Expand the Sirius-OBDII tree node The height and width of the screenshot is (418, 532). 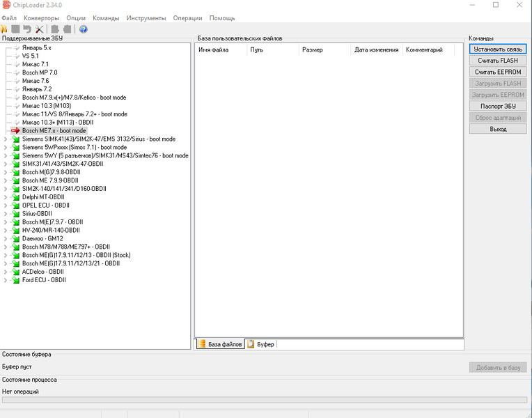coord(6,214)
